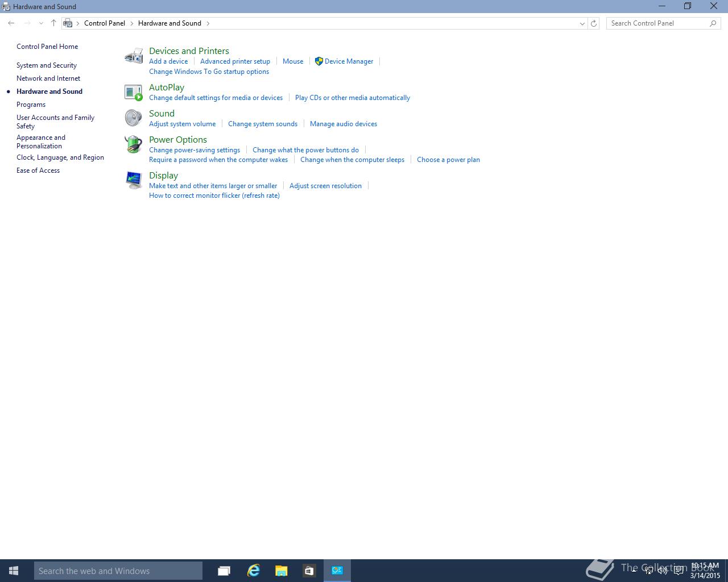
Task: Click Change system sounds
Action: coord(263,124)
